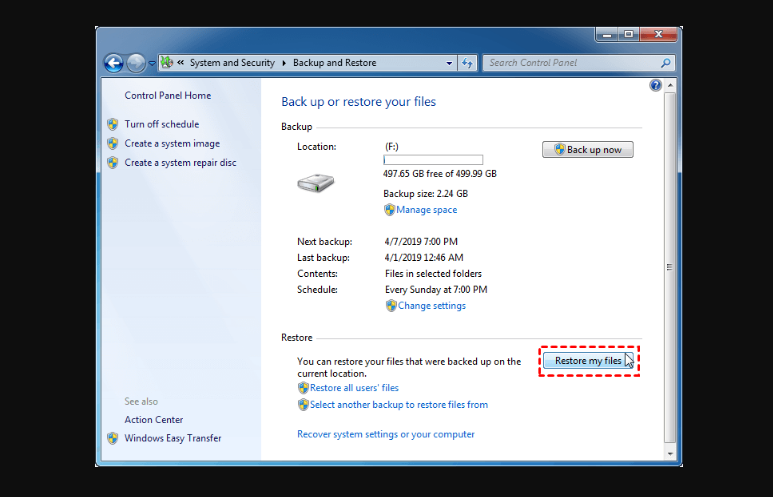Expand the hidden breadcrumb chevrons
Viewport: 773px width, 497px height.
pos(181,63)
